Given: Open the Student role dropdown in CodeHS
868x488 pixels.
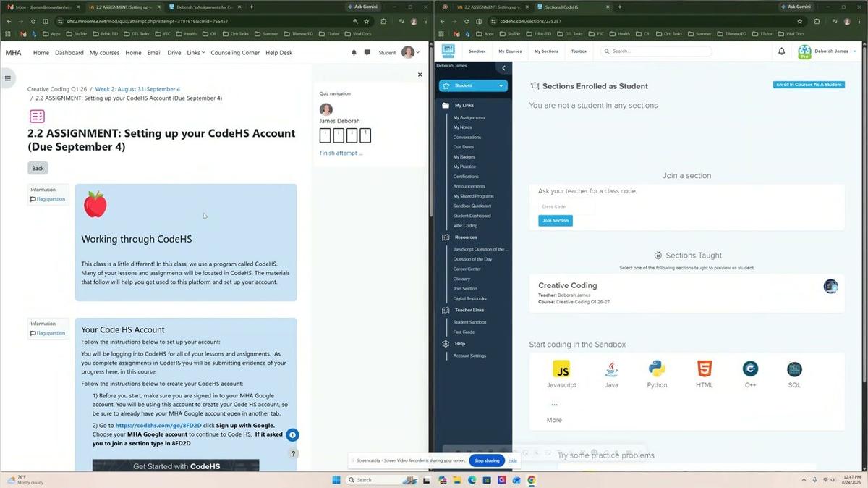Looking at the screenshot, I should point(473,85).
